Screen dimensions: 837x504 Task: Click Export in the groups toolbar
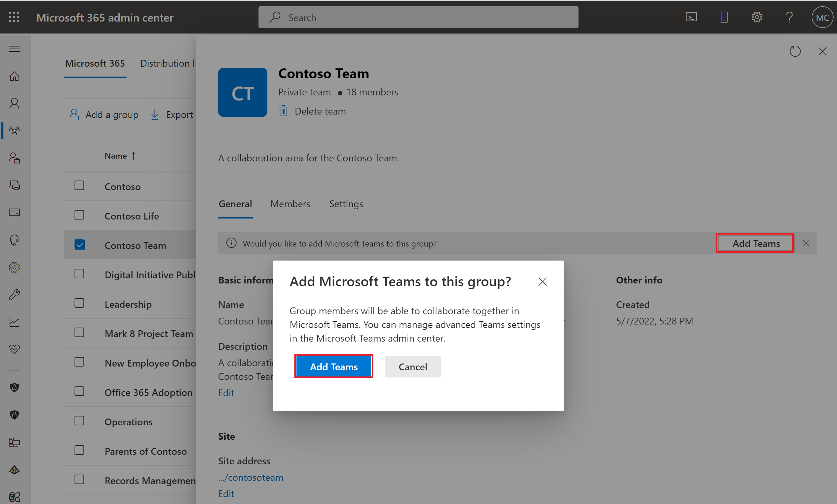(172, 115)
